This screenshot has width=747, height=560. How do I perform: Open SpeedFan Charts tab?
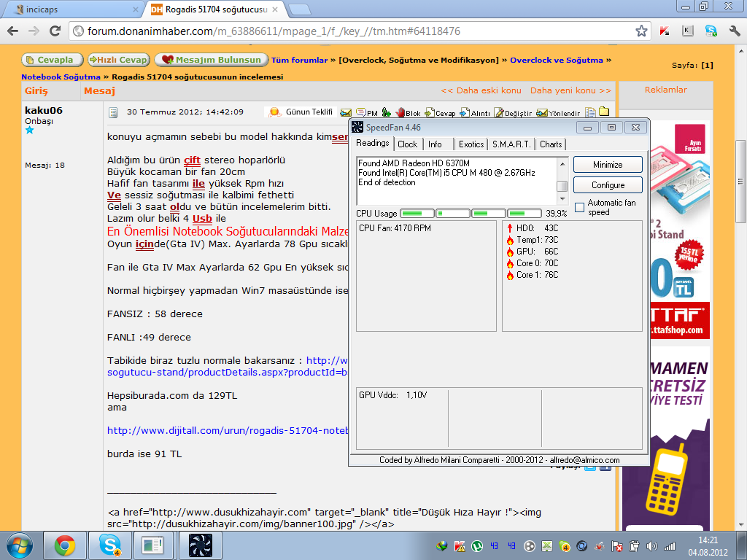tap(551, 144)
